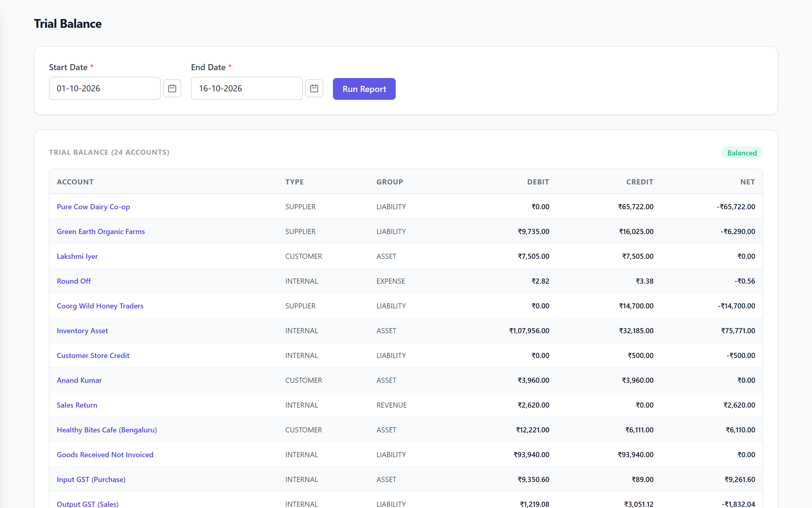Click the CREDIT column header
This screenshot has height=508, width=812.
(x=640, y=182)
